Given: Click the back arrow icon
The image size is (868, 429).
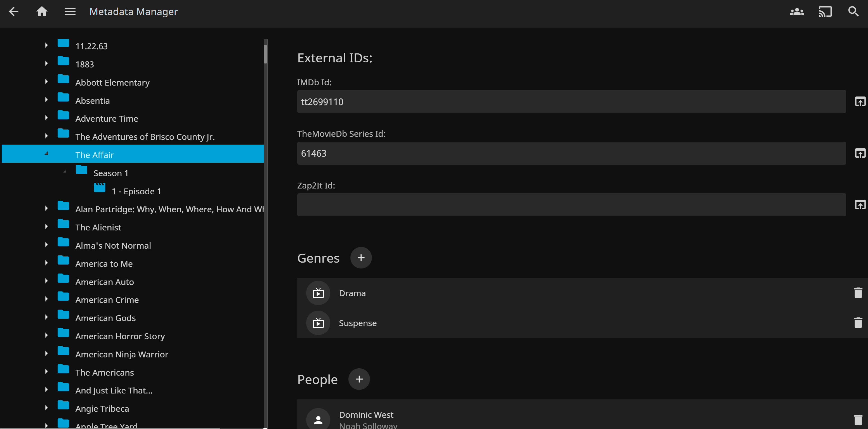Looking at the screenshot, I should coord(13,11).
